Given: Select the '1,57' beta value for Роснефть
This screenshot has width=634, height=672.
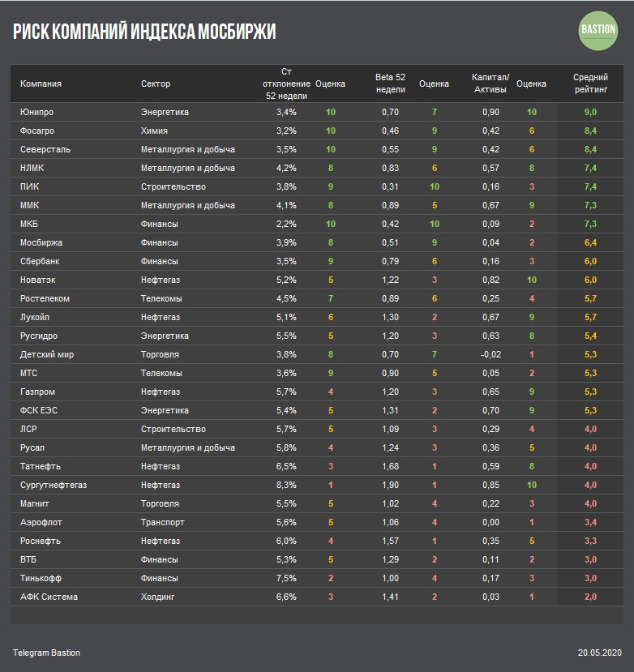Looking at the screenshot, I should (x=391, y=541).
